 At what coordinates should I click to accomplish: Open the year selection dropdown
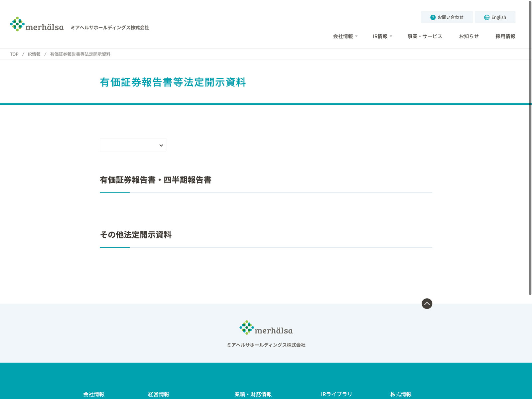[x=133, y=145]
